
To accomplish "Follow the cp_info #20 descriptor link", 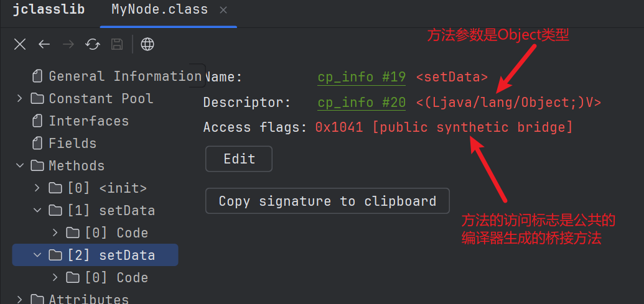I will click(362, 102).
